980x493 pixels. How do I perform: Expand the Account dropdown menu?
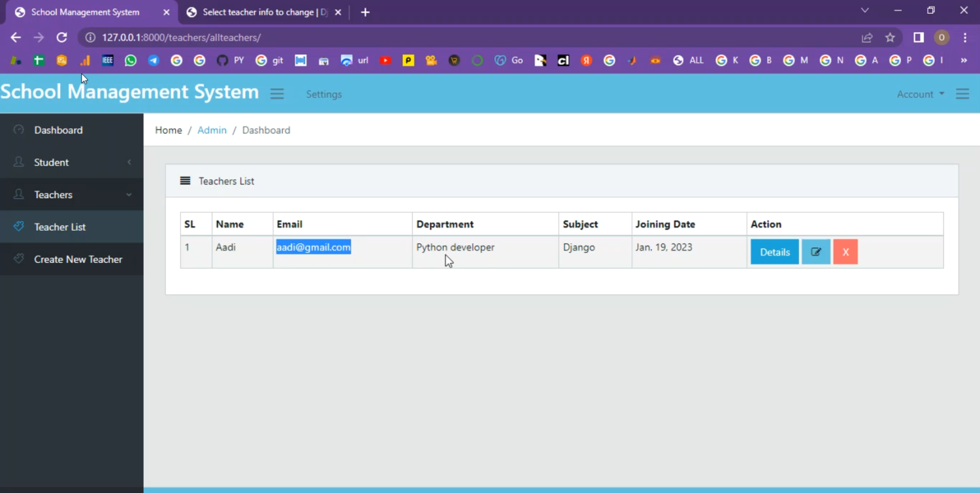920,94
